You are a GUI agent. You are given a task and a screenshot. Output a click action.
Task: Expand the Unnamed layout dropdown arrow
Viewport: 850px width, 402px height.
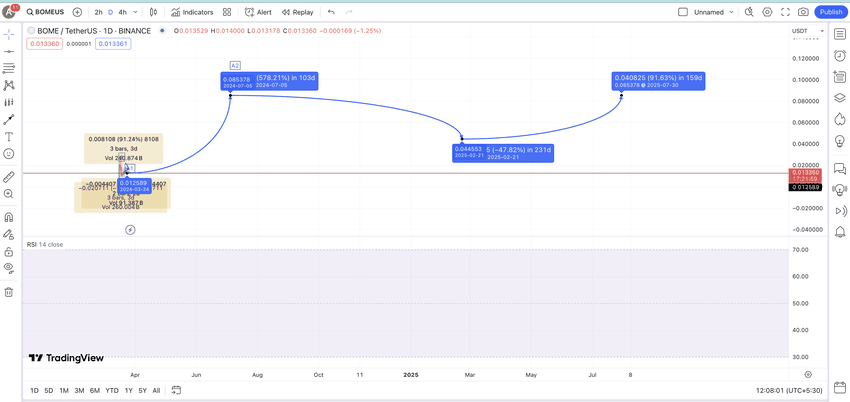731,12
